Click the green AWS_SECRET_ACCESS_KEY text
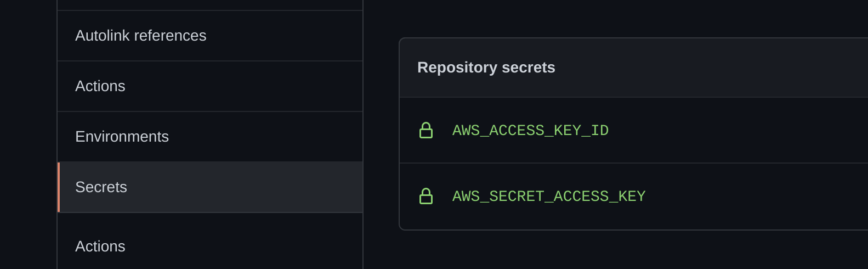Viewport: 868px width, 269px height. click(549, 196)
